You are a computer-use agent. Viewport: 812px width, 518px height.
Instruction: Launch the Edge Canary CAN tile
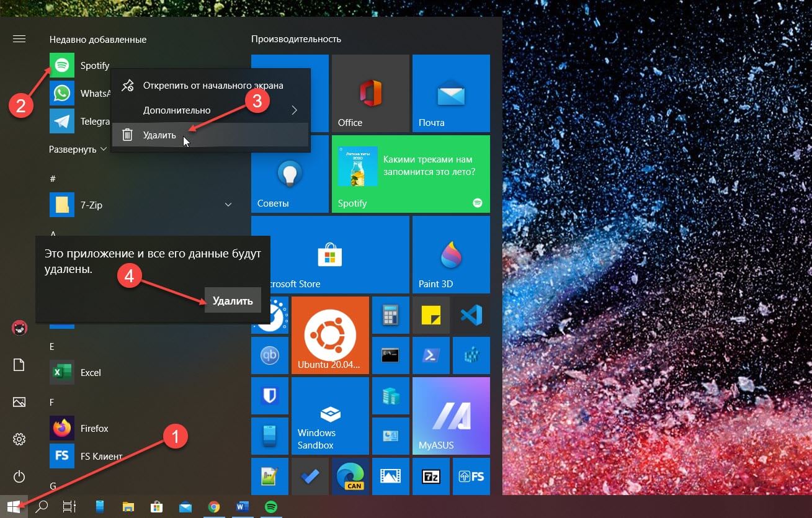coord(350,476)
